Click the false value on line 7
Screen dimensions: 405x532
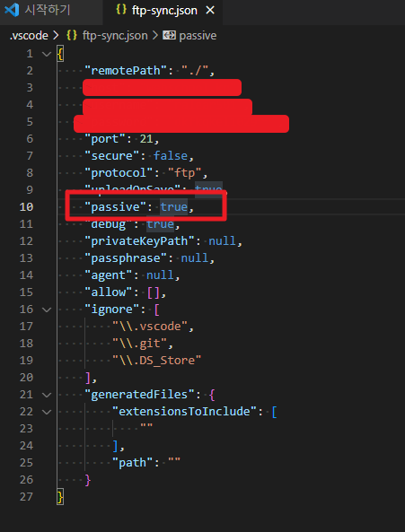tap(171, 156)
